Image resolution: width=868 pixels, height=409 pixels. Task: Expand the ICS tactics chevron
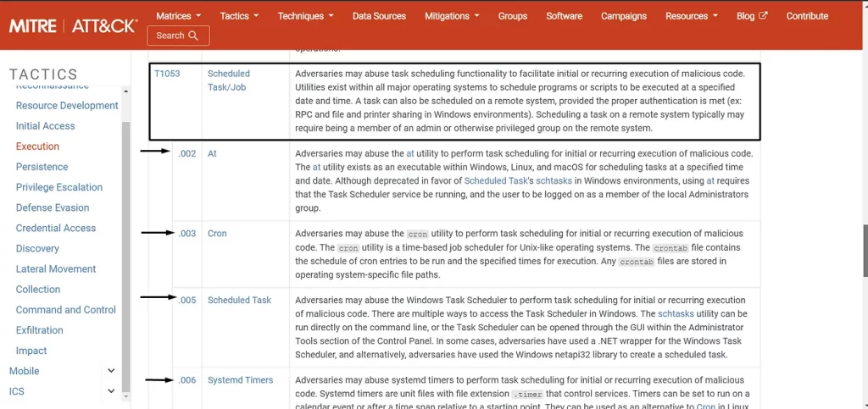[111, 391]
